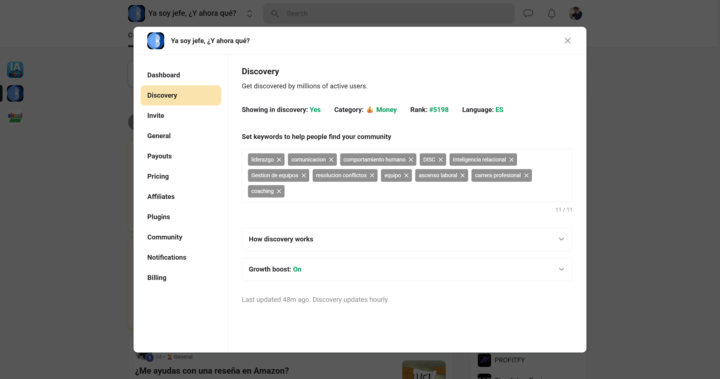The width and height of the screenshot is (720, 379).
Task: Expand the How discovery works section
Action: coord(407,239)
